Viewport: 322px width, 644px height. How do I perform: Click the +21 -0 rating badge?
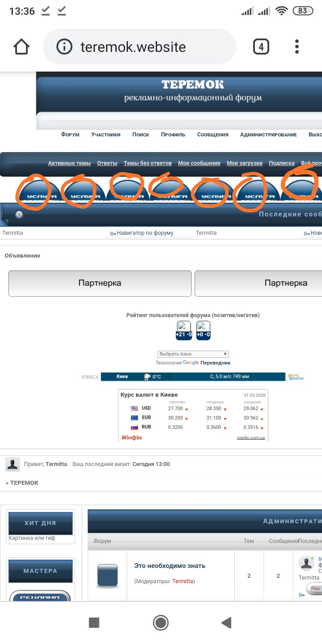pos(184,331)
